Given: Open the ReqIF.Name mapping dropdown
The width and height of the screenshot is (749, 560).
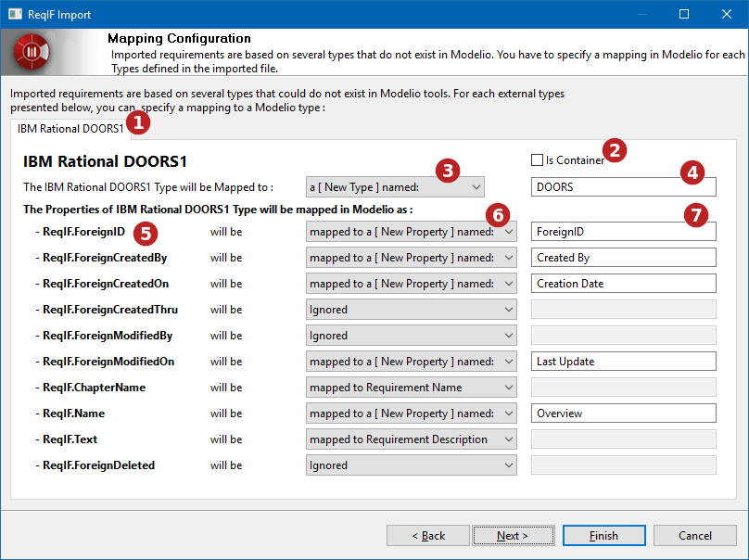Looking at the screenshot, I should 412,414.
